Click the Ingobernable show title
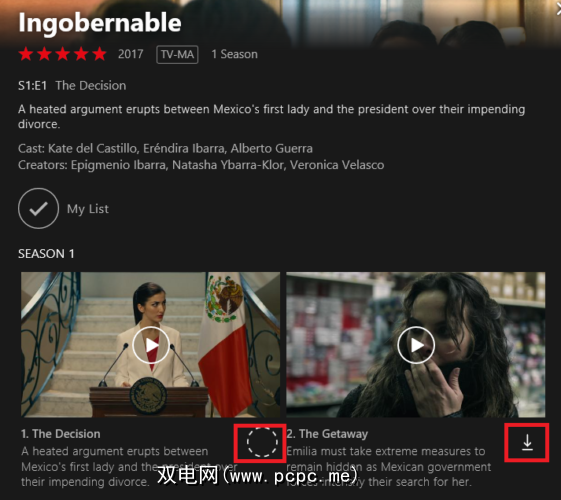The image size is (561, 500). [100, 23]
